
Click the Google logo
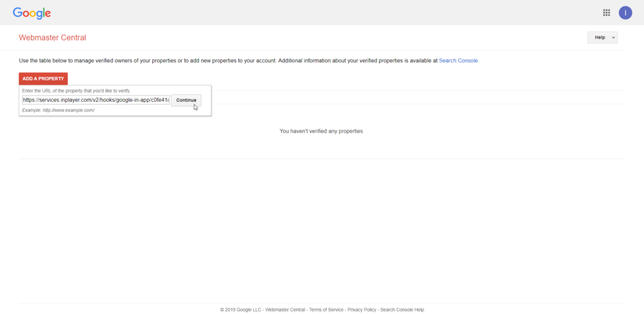(32, 13)
